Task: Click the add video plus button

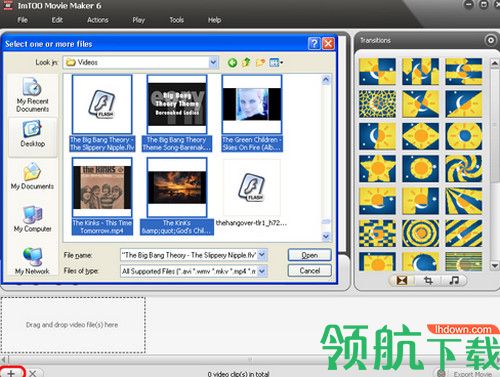Action: tap(11, 373)
